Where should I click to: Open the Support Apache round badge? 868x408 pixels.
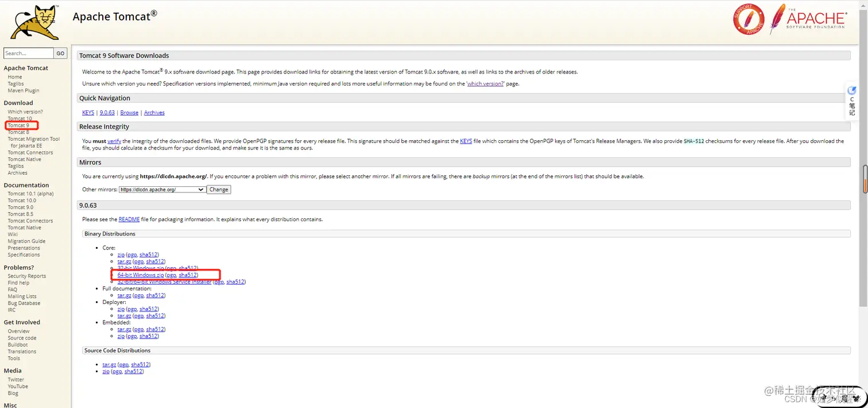pyautogui.click(x=749, y=19)
